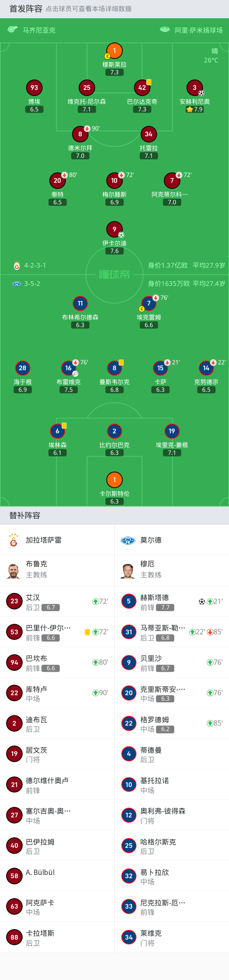Viewport: 229px width, 980px height.
Task: Select substitute 艾汉 number 23
Action: [14, 601]
